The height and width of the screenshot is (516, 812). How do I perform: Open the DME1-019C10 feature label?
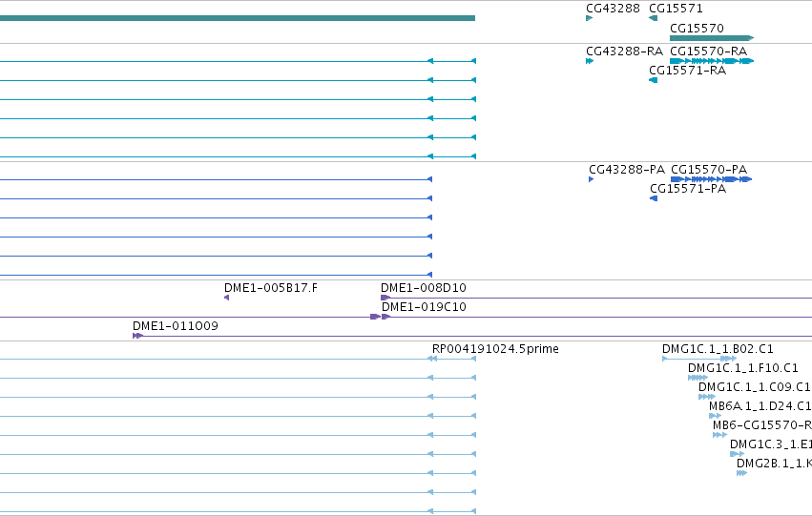[424, 307]
